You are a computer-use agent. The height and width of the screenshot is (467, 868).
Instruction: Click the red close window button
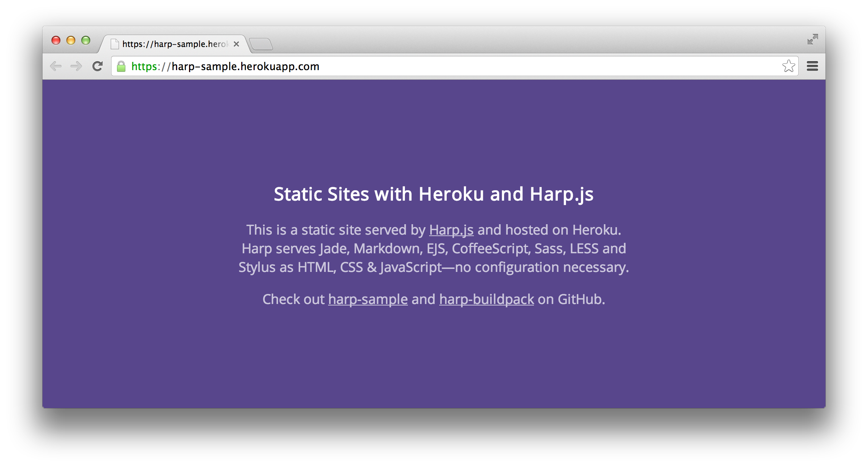(56, 40)
